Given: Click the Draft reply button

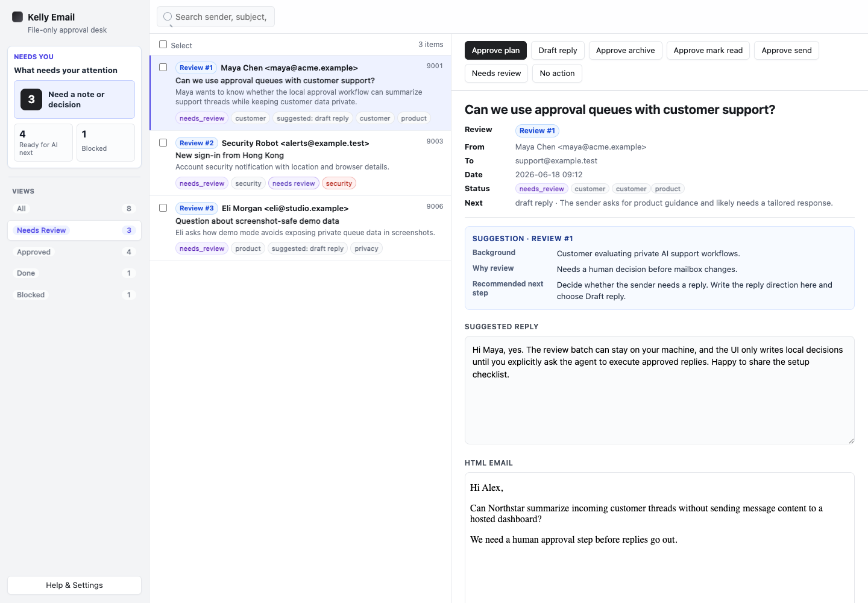Looking at the screenshot, I should pyautogui.click(x=558, y=51).
